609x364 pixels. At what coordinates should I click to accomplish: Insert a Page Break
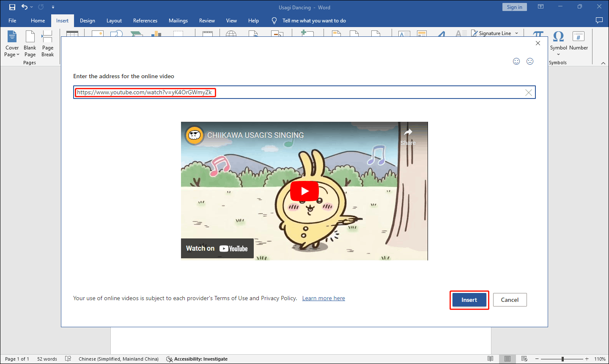[x=47, y=44]
